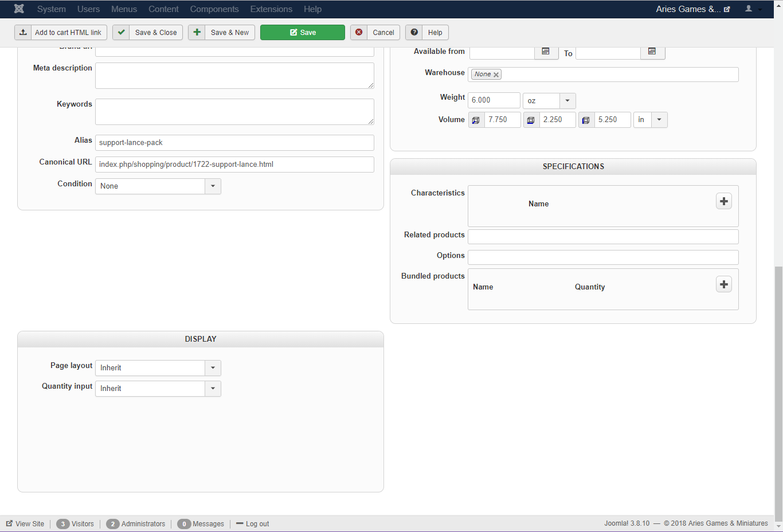Click the Messages count badge
The width and height of the screenshot is (783, 532).
click(184, 524)
